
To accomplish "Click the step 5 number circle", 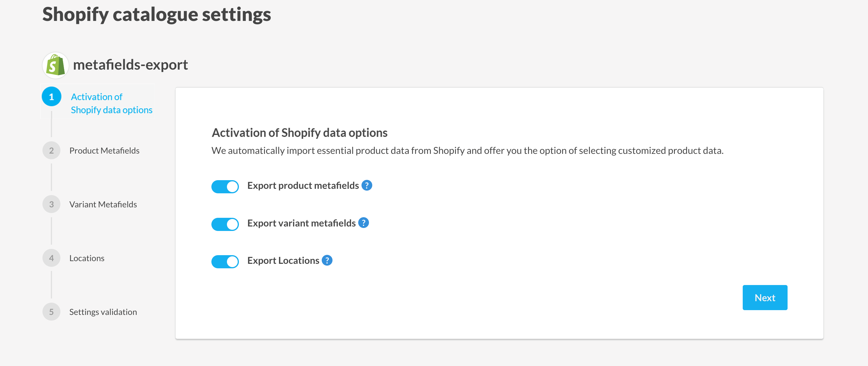I will tap(51, 312).
